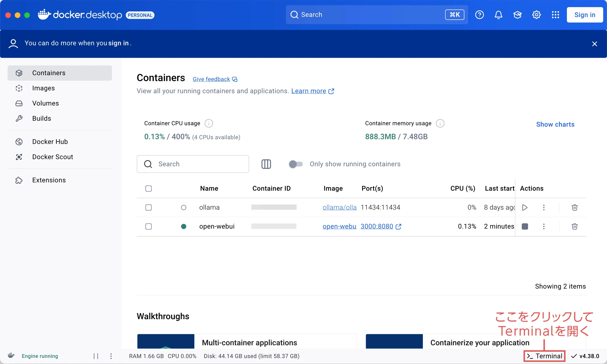Screen dimensions: 607x364
Task: Tick the select-all containers checkbox
Action: 148,188
